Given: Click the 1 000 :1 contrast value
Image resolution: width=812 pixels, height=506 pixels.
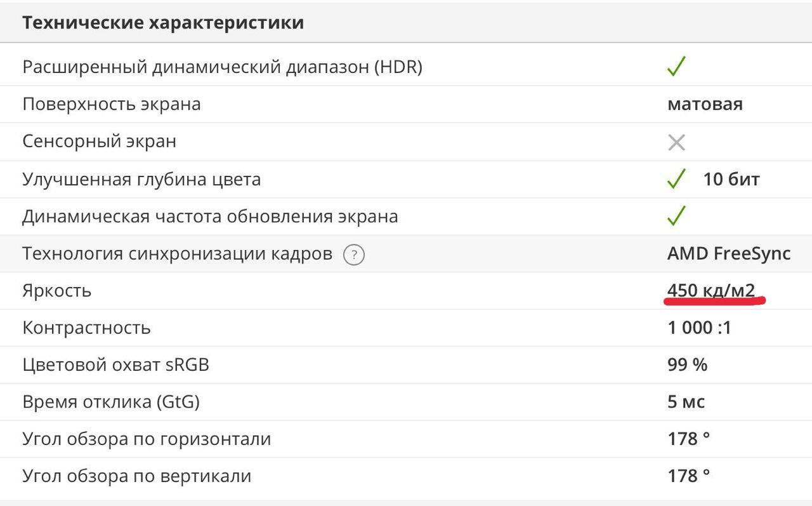Looking at the screenshot, I should point(699,328).
